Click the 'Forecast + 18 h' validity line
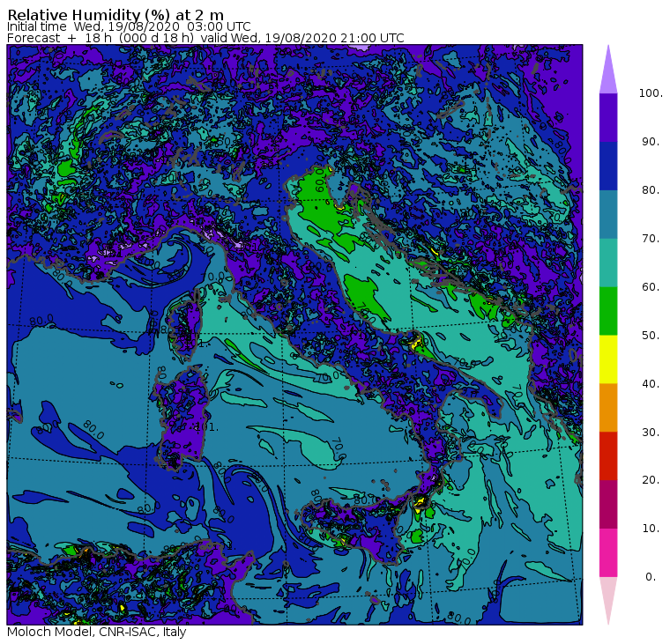 tap(205, 38)
